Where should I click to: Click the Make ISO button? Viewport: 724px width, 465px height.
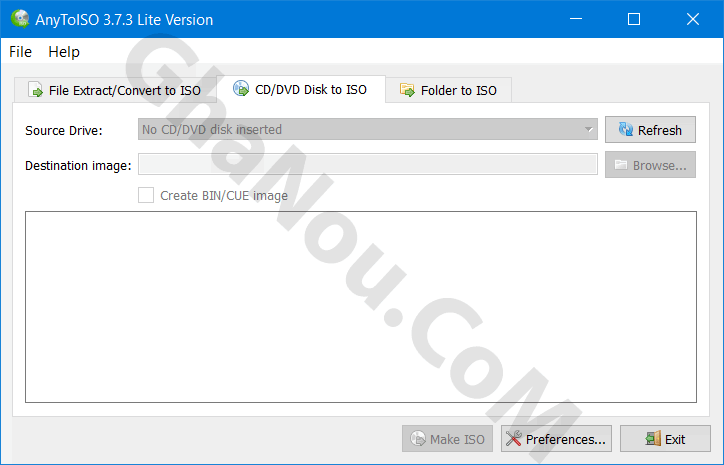[x=447, y=439]
